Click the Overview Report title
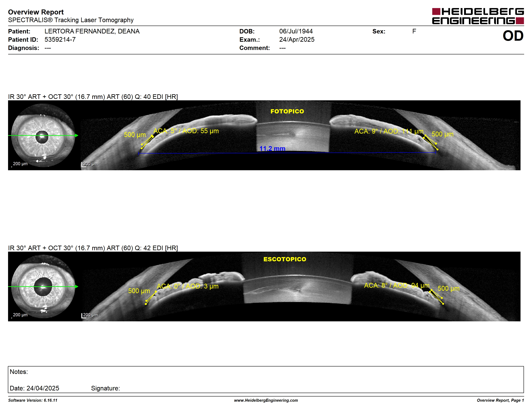Image resolution: width=532 pixels, height=411 pixels. click(36, 12)
